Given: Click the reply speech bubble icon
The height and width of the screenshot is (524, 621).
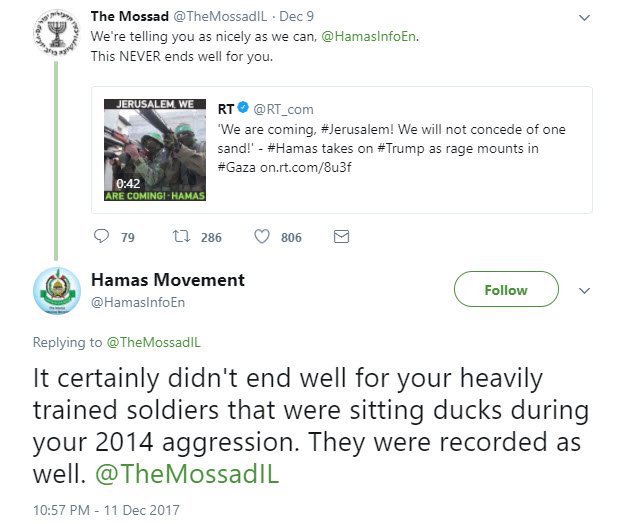Looking at the screenshot, I should tap(101, 236).
